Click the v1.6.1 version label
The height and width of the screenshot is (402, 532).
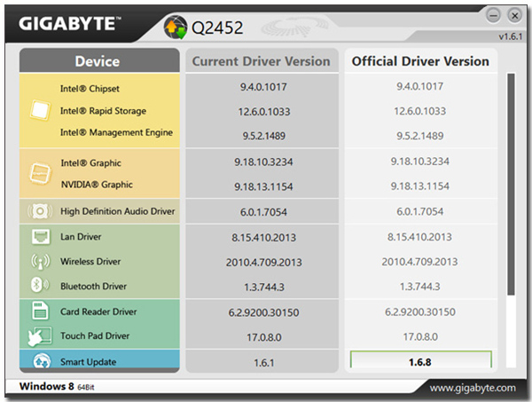click(511, 36)
